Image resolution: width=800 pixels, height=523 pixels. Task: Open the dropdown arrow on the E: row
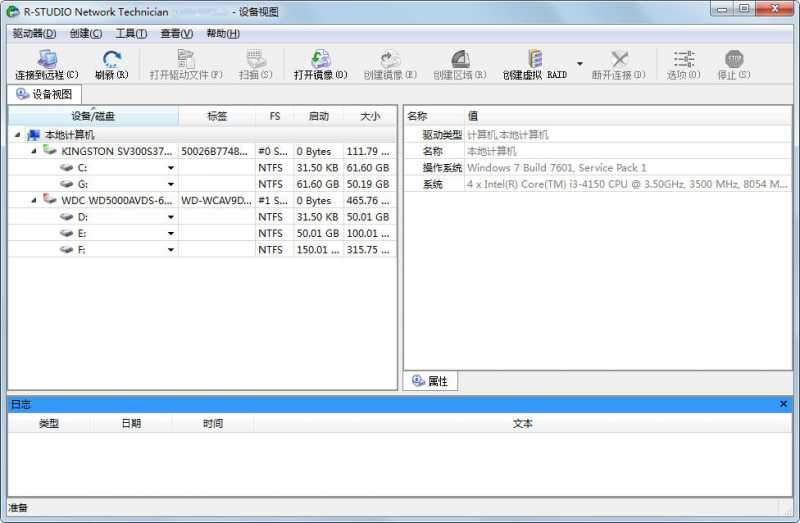pyautogui.click(x=171, y=234)
